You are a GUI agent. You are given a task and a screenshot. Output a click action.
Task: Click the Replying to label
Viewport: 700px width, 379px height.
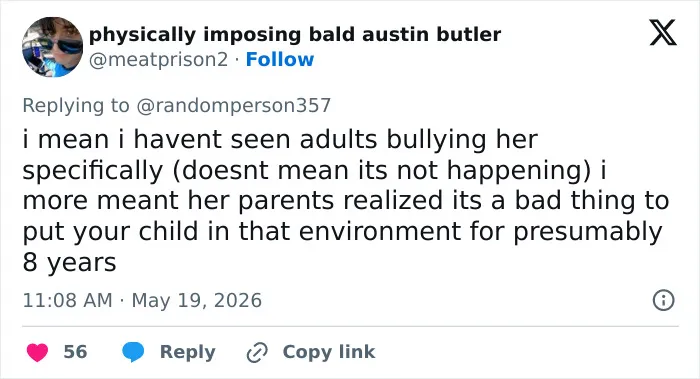[x=76, y=106]
